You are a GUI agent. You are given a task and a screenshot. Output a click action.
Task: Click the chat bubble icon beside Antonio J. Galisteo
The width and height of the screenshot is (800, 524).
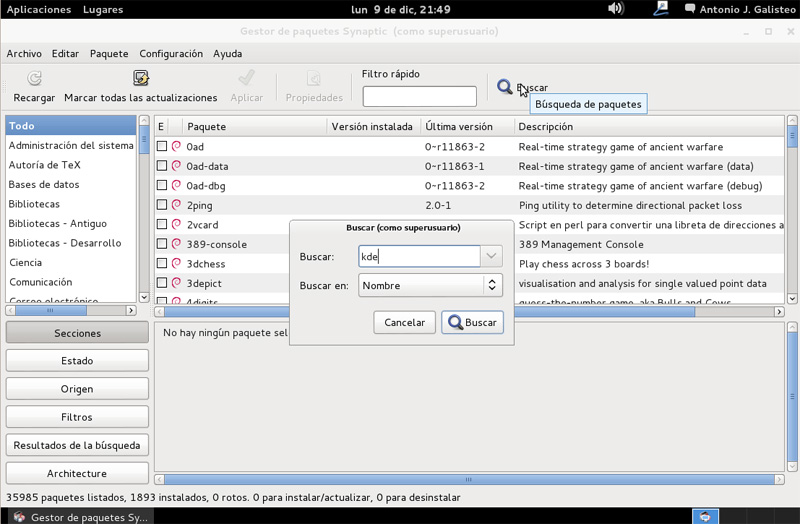pyautogui.click(x=690, y=9)
